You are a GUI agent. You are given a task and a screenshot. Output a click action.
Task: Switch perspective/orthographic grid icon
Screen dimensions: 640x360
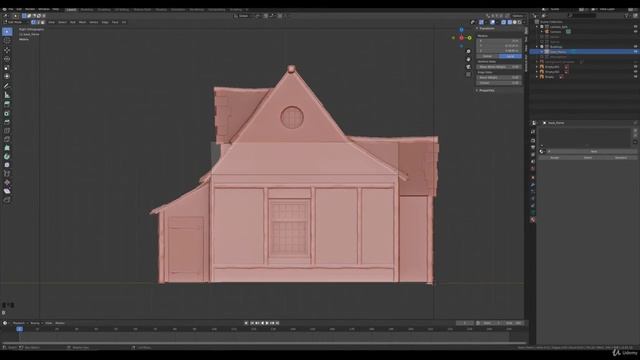[x=468, y=75]
